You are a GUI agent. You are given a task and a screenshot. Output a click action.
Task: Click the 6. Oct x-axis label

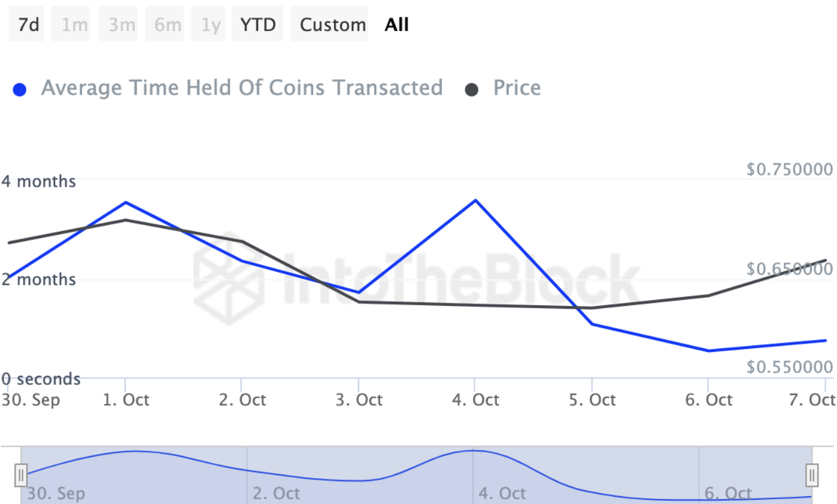pyautogui.click(x=709, y=400)
